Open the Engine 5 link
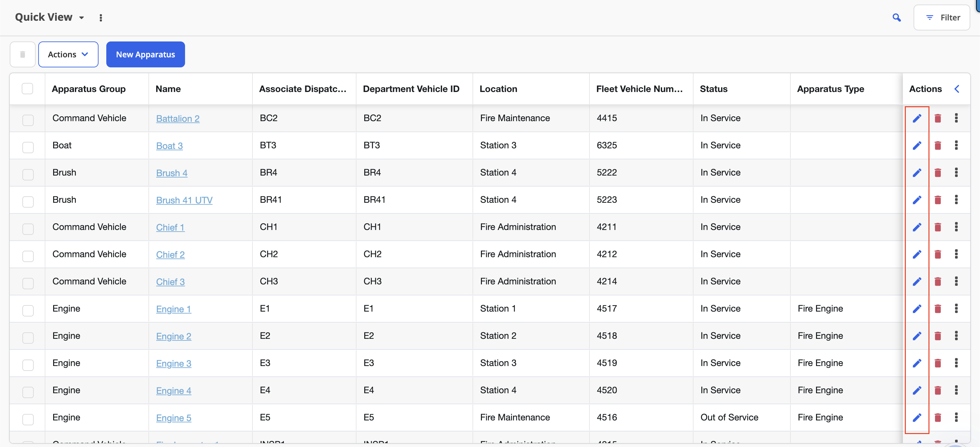Screen dimensions: 980x447 [x=173, y=418]
